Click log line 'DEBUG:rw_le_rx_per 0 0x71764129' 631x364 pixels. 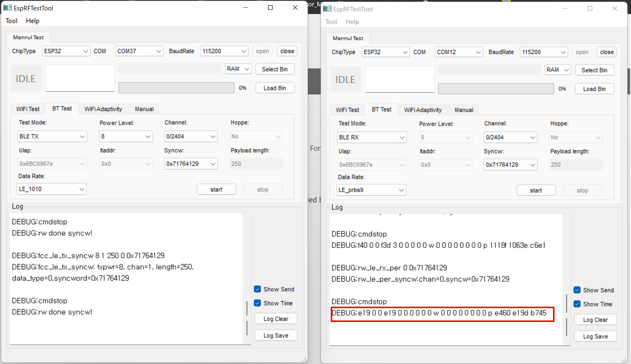[x=389, y=268]
